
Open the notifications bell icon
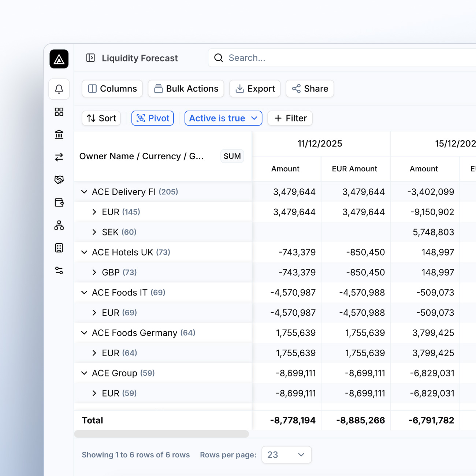point(59,89)
